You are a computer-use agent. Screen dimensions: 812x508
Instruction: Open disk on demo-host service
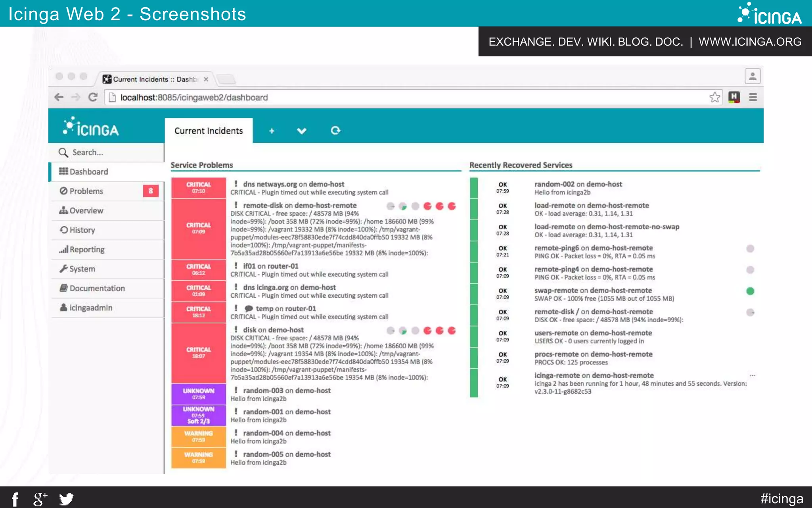[x=273, y=330]
